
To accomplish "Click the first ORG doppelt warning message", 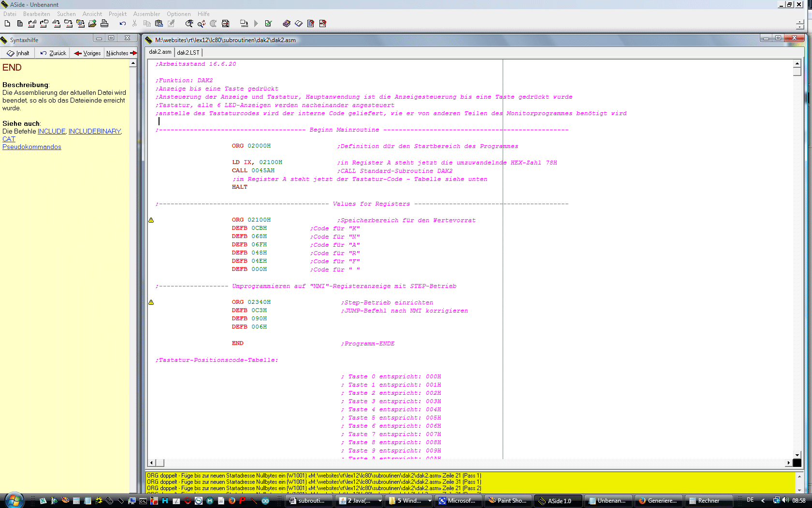I will click(314, 476).
